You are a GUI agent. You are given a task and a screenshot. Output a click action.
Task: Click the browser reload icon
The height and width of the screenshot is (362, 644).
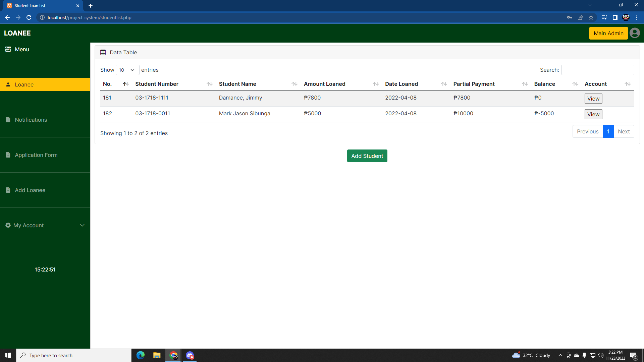point(29,17)
